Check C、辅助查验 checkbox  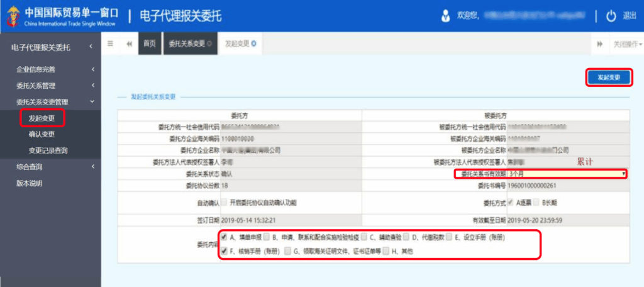364,237
